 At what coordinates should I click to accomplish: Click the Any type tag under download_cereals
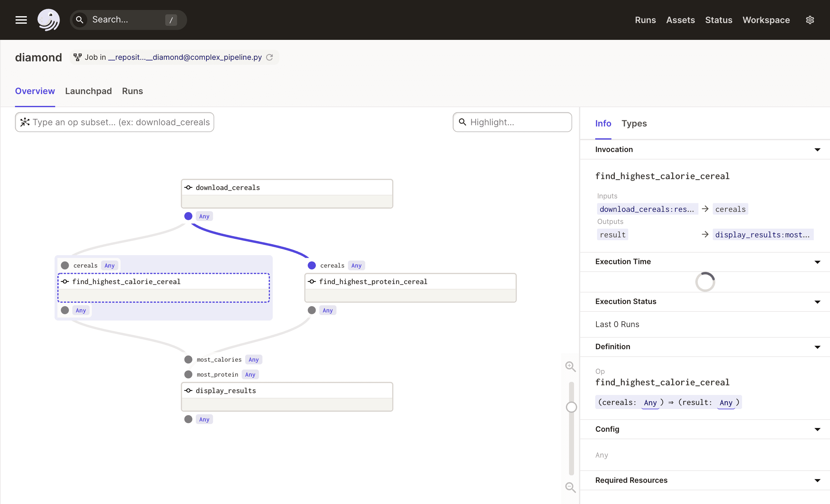pyautogui.click(x=204, y=216)
